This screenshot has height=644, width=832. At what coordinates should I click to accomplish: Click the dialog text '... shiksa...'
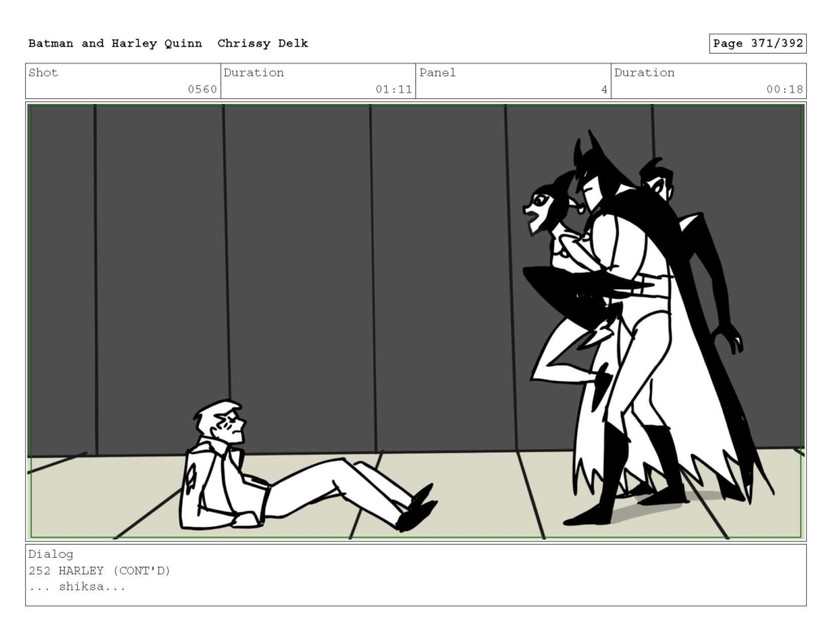pyautogui.click(x=77, y=586)
